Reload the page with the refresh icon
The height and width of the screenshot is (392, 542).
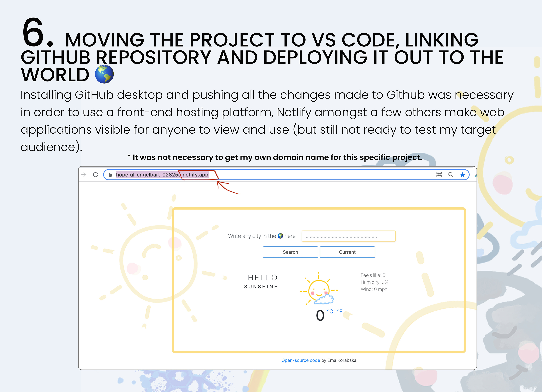click(96, 175)
